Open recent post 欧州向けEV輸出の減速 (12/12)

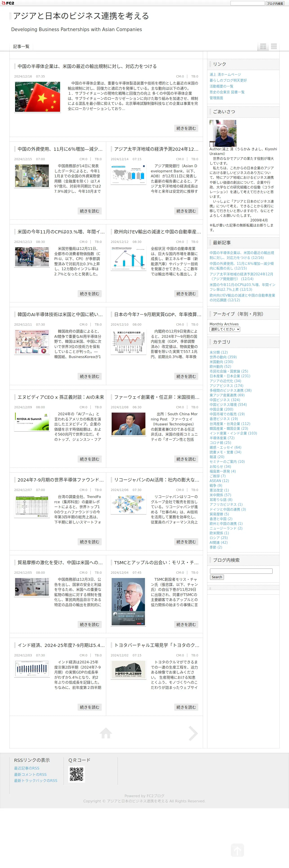point(242,297)
